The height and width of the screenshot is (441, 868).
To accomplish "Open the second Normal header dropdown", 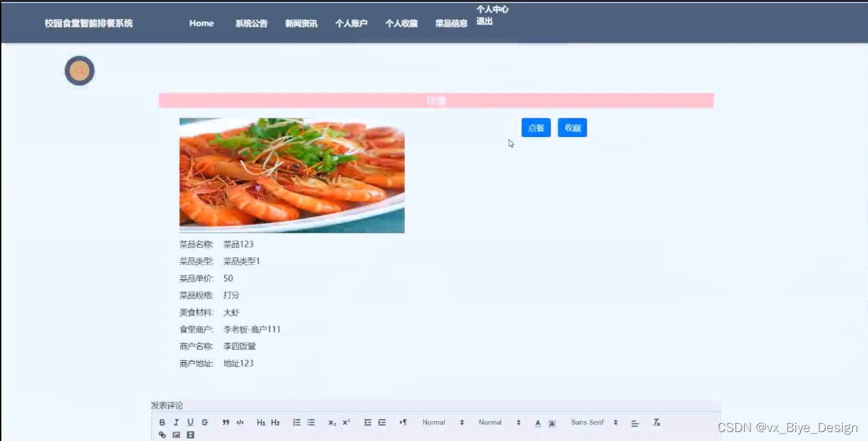I will [500, 423].
